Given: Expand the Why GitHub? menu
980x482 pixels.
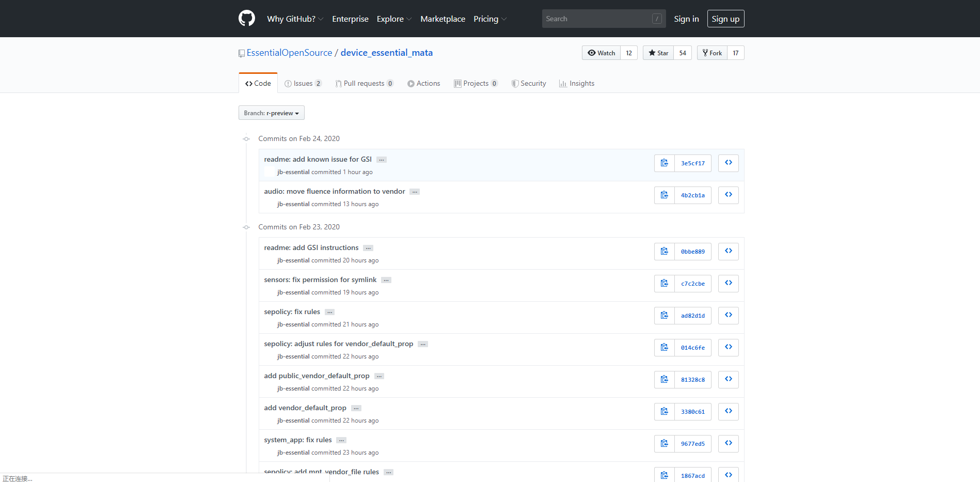Looking at the screenshot, I should (x=295, y=19).
